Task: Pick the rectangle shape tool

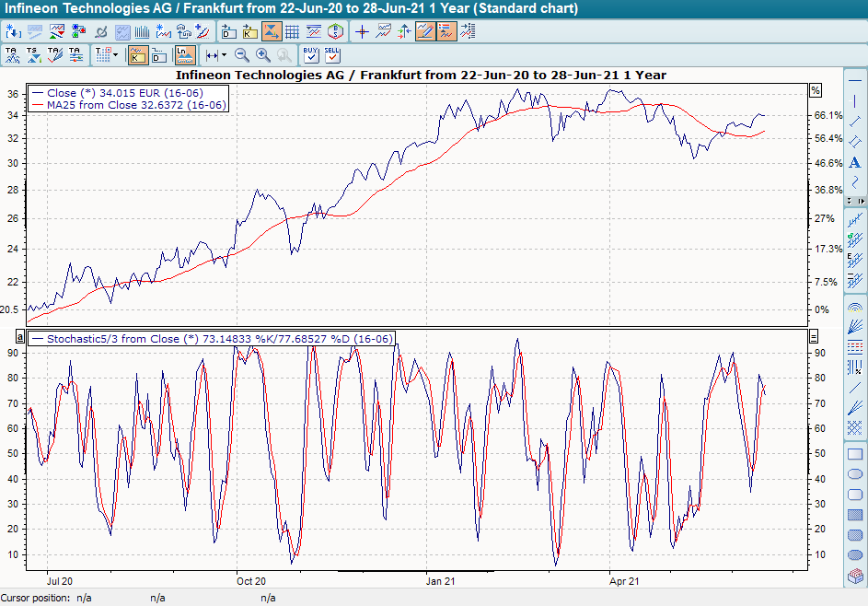Action: tap(855, 454)
